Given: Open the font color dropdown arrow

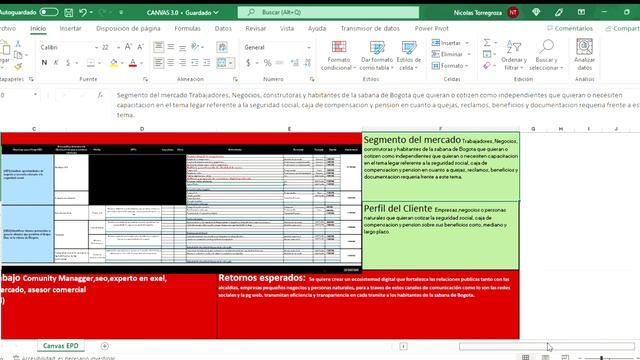Looking at the screenshot, I should [142, 63].
